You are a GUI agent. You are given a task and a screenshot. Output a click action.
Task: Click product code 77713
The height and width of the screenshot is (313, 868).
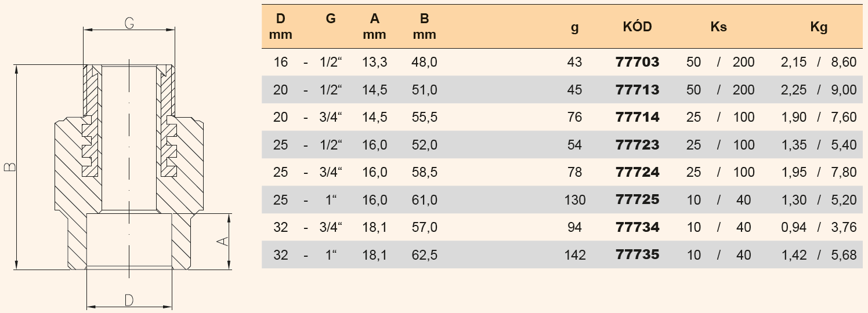click(637, 90)
